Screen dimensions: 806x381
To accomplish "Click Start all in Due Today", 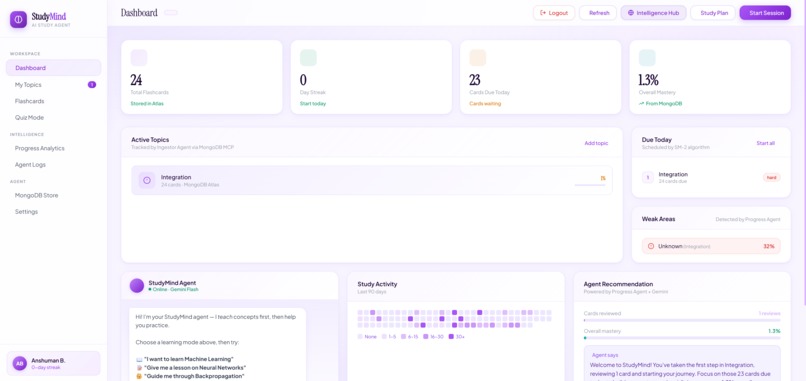I will [x=765, y=143].
